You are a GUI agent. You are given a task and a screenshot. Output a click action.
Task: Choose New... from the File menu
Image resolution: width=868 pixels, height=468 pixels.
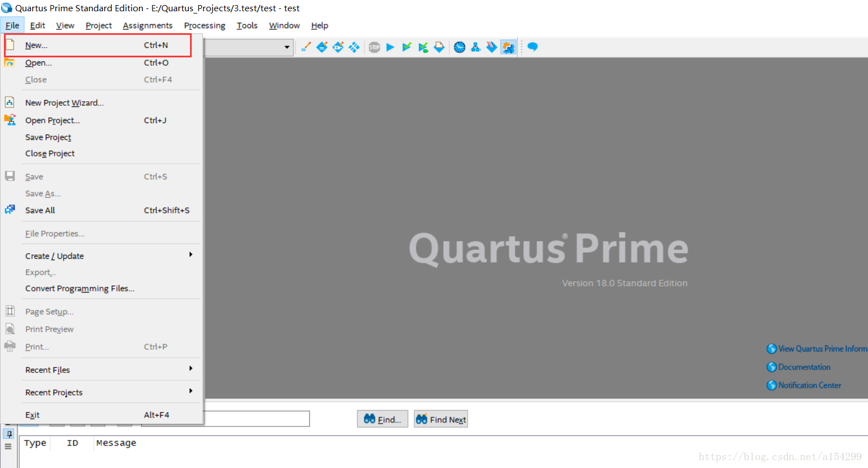click(x=102, y=45)
